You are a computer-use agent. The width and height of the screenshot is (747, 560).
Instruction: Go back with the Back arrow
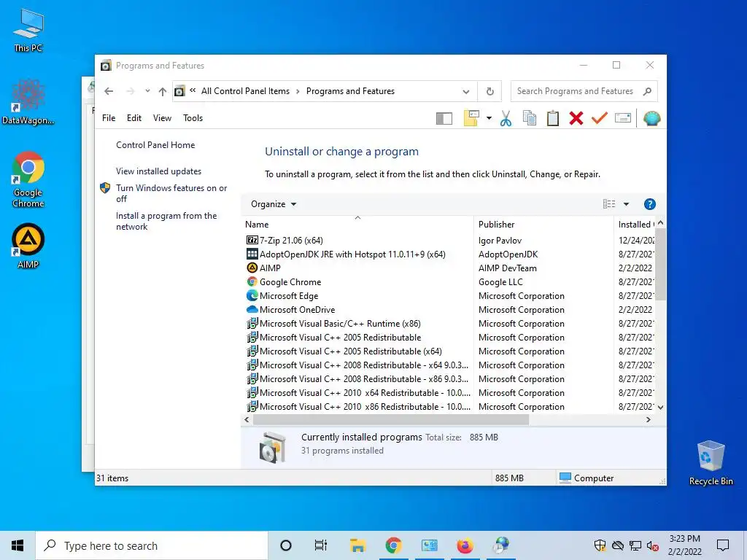(x=109, y=91)
